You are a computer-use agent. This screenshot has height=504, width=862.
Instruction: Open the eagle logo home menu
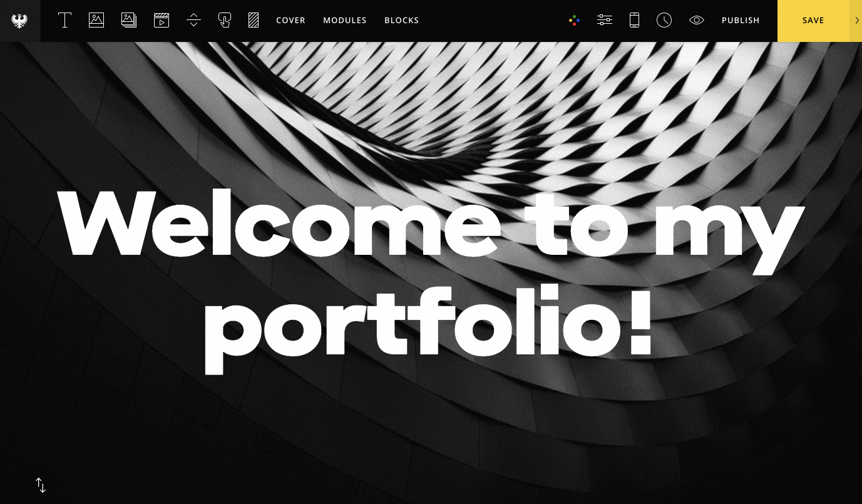pos(20,21)
